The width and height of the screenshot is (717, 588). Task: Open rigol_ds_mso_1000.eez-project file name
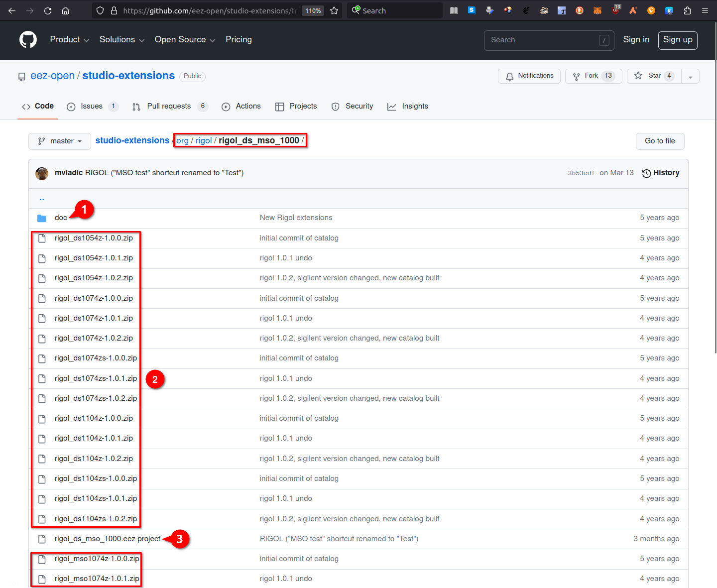(108, 539)
